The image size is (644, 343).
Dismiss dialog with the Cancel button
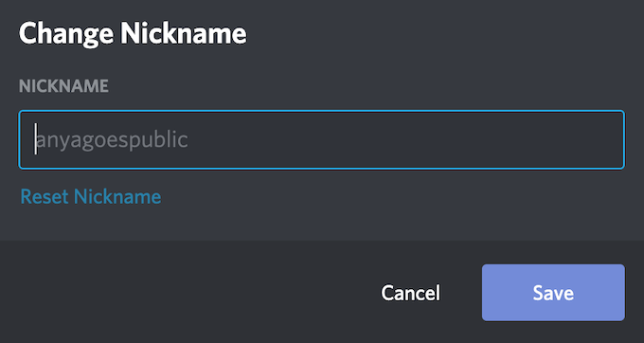point(410,293)
